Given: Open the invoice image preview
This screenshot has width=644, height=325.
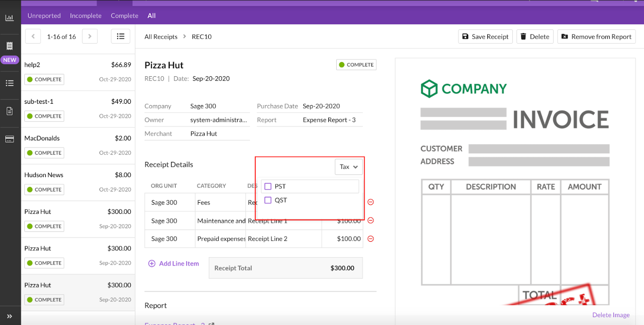Looking at the screenshot, I should point(515,181).
